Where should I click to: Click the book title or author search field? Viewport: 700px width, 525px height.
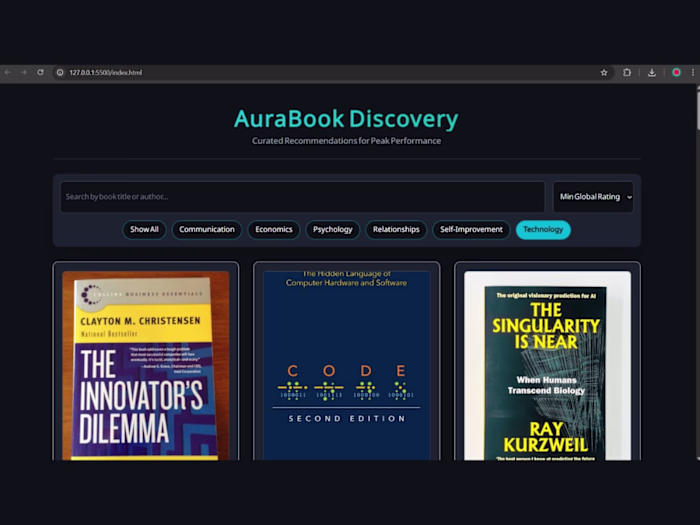coord(303,197)
